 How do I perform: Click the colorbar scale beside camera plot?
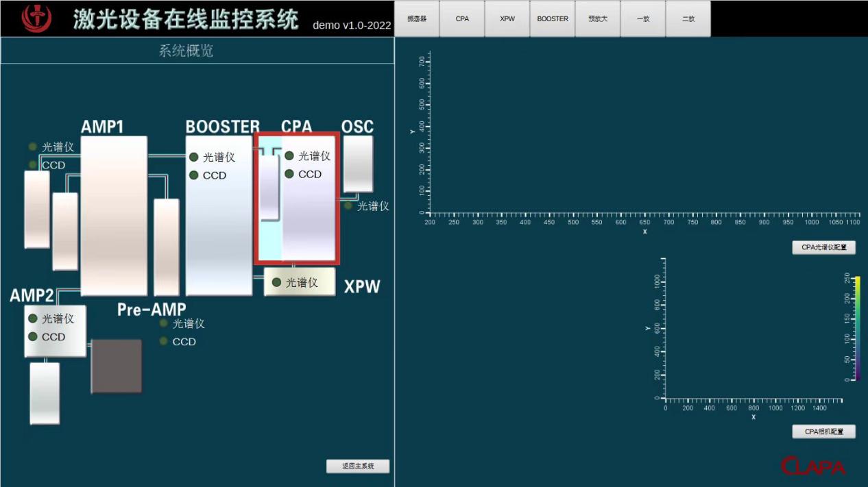pos(857,328)
